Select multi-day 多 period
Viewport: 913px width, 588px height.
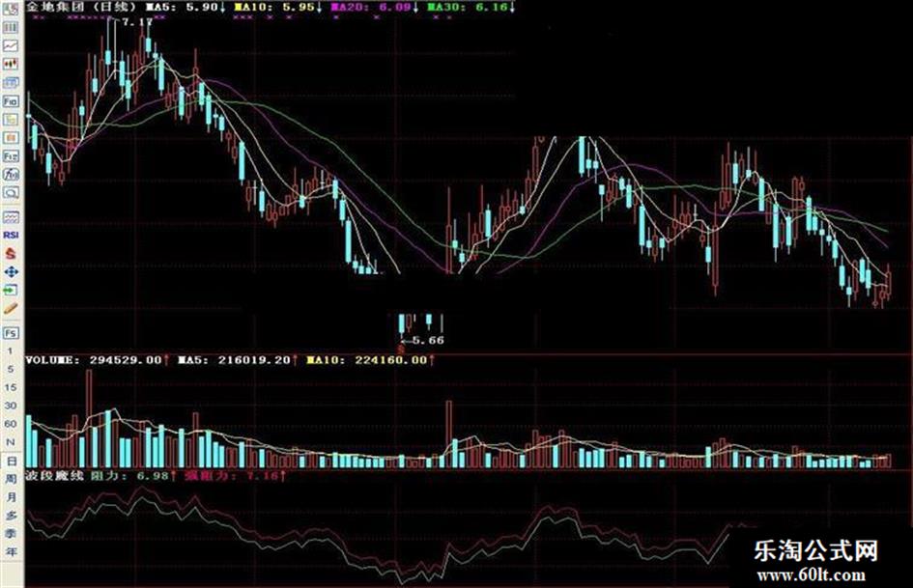click(11, 516)
